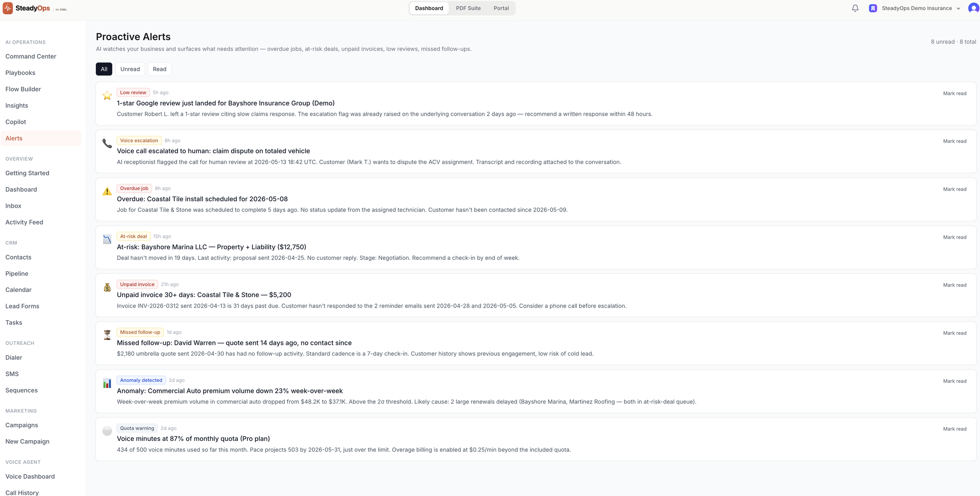Go to Contacts
Image resolution: width=980 pixels, height=496 pixels.
(x=41, y=257)
